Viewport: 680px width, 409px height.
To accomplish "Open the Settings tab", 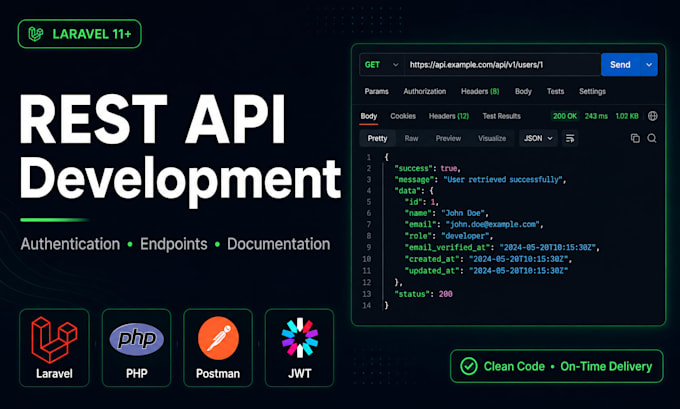I will (x=592, y=92).
